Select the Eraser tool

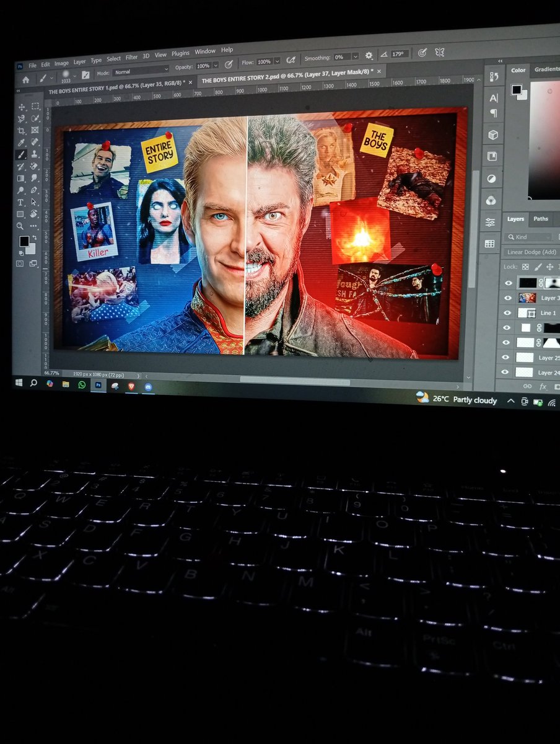coord(35,166)
